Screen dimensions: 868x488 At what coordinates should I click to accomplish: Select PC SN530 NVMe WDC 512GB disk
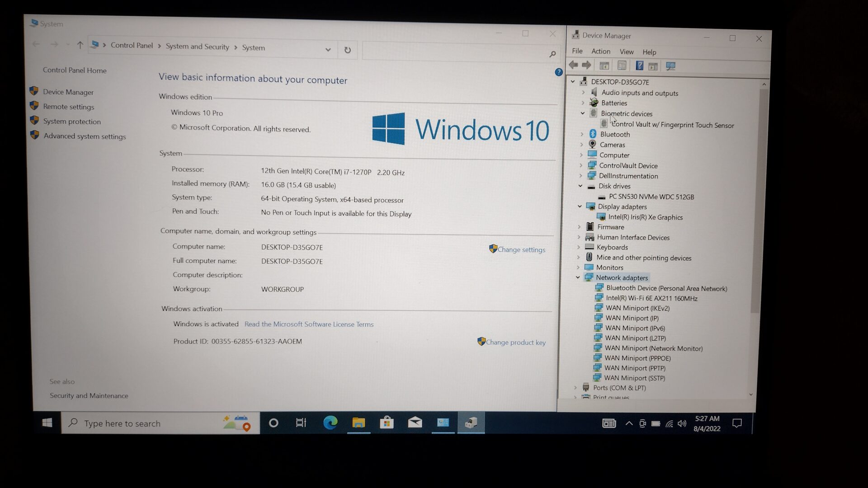[x=651, y=197]
